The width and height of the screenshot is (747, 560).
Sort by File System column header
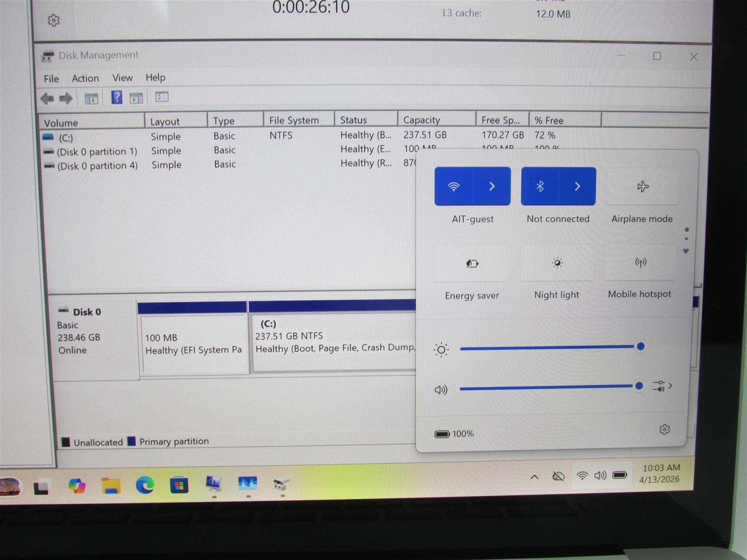(x=299, y=120)
